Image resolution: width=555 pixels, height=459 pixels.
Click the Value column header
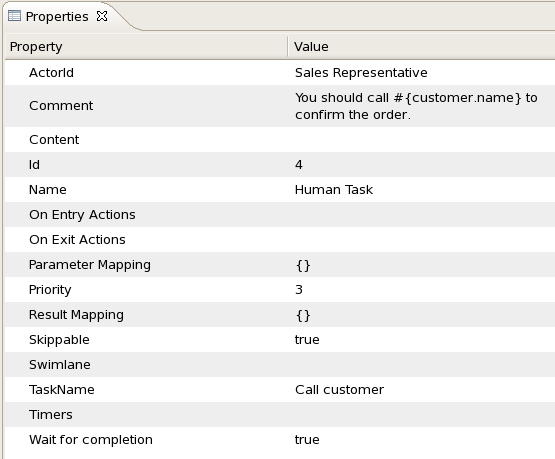tap(422, 47)
